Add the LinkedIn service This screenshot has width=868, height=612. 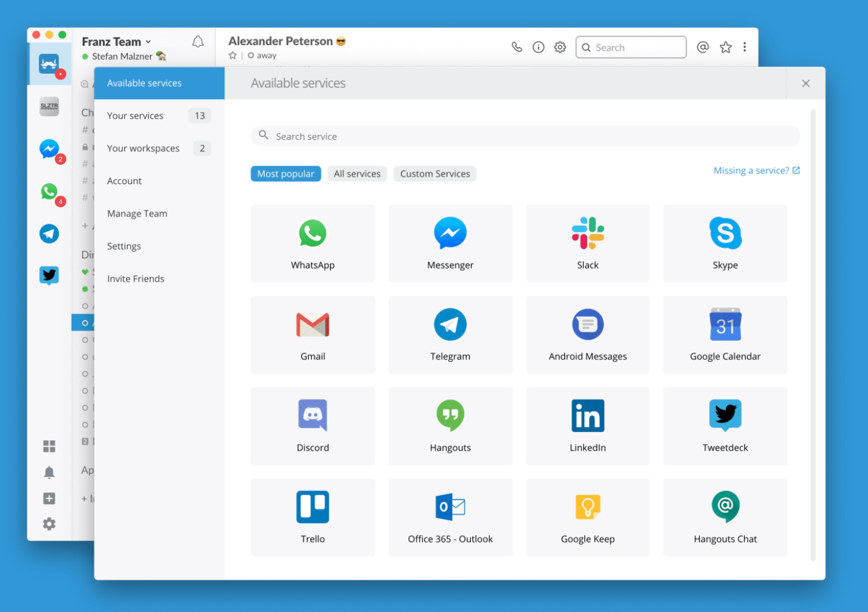point(588,426)
